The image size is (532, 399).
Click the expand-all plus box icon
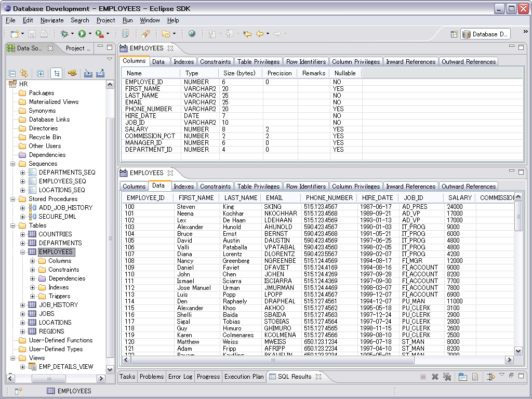click(40, 73)
